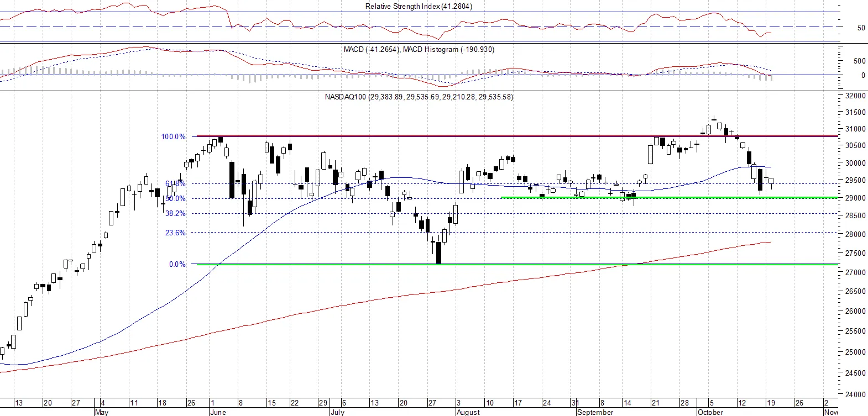The width and height of the screenshot is (868, 416).
Task: Select the 27000 price axis value
Action: [x=855, y=273]
